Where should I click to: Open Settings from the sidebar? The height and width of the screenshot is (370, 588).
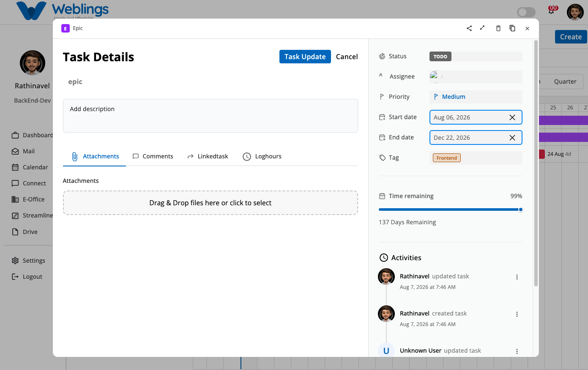click(x=28, y=261)
